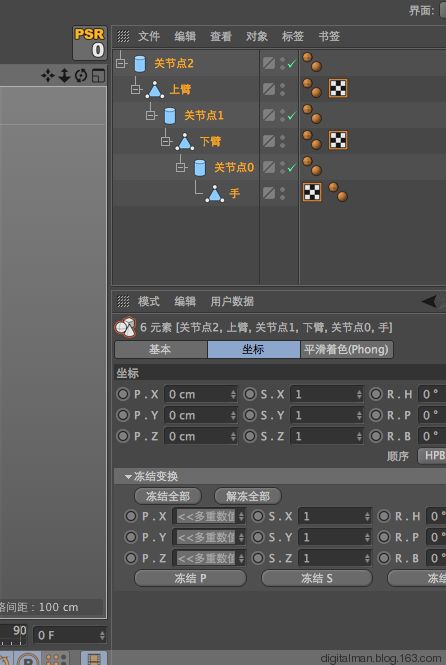Open the 书签 menu

tap(329, 36)
